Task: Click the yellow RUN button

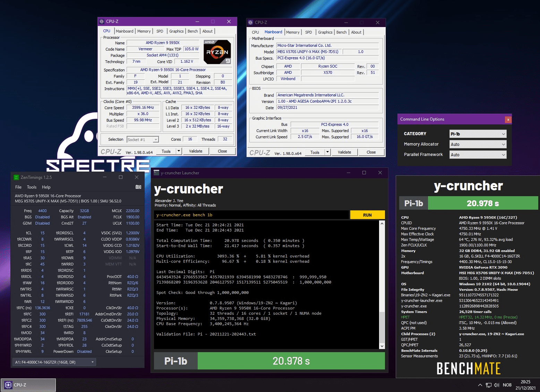Action: coord(367,215)
